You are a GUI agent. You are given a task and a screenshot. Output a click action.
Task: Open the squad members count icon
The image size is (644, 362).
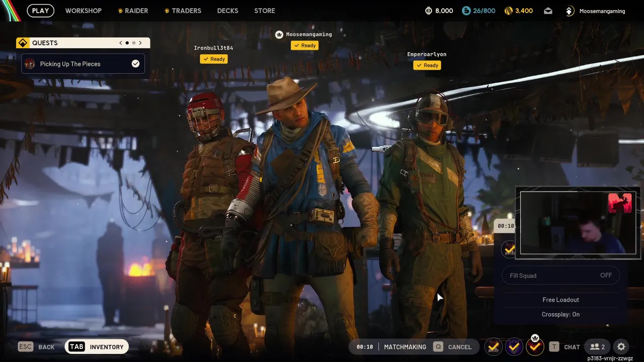coord(597,346)
